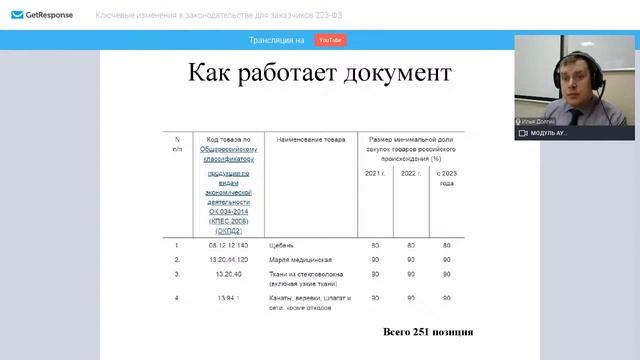Select 'Канаты, веревки, шпагат и сети' cell
The height and width of the screenshot is (360, 640).
coord(310,303)
